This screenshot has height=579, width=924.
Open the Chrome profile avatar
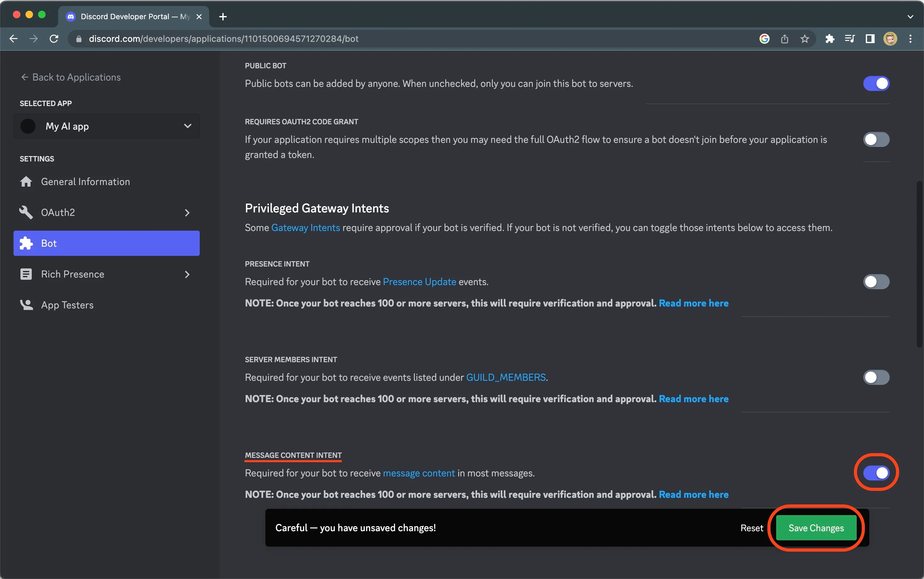click(890, 39)
